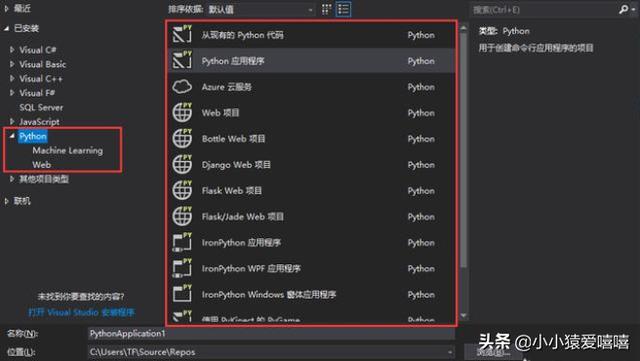Image resolution: width=640 pixels, height=361 pixels.
Task: Click the scrollbar down arrow
Action: (463, 315)
